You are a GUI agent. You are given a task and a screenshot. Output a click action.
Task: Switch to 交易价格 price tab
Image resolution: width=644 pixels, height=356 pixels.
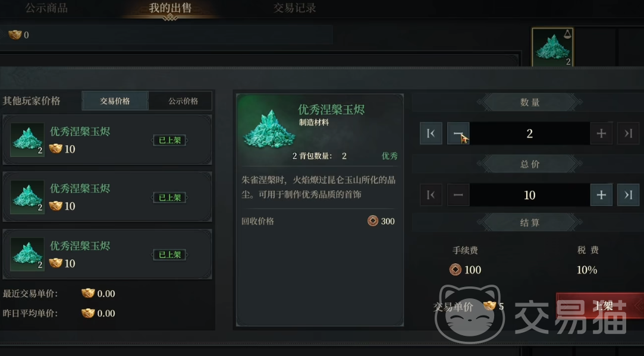pos(115,101)
